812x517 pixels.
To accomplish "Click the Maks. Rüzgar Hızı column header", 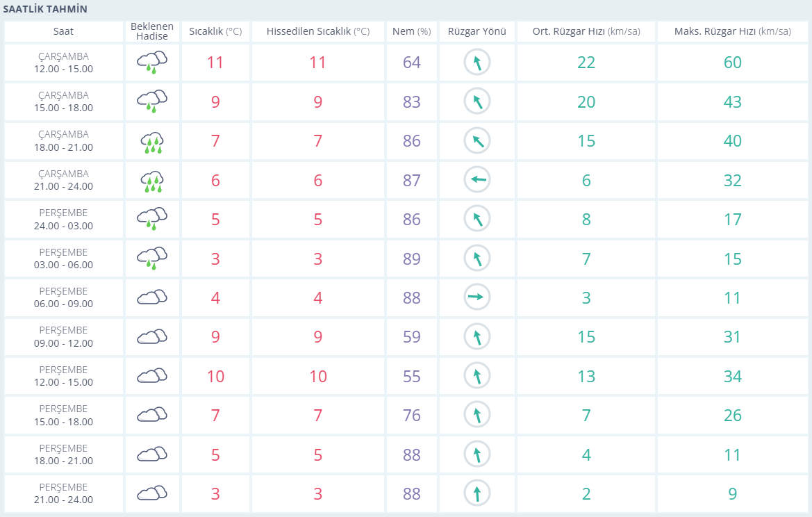I will coord(732,31).
